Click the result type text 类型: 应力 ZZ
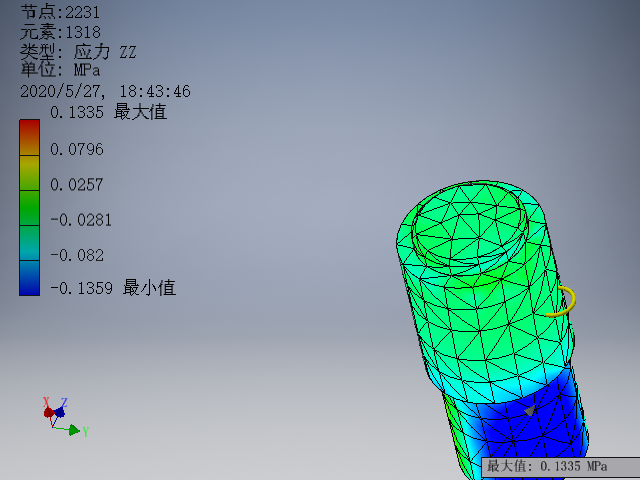Viewport: 640px width, 480px height. tap(78, 52)
